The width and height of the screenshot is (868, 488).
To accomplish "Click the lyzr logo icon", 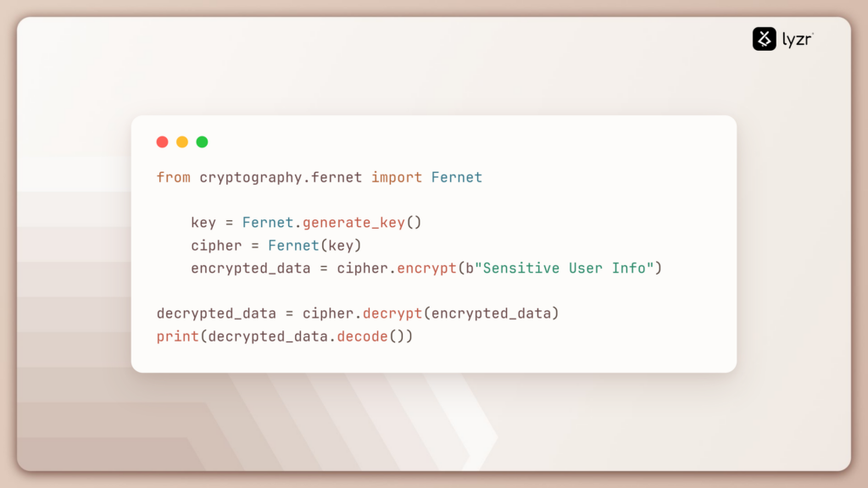I will 764,39.
